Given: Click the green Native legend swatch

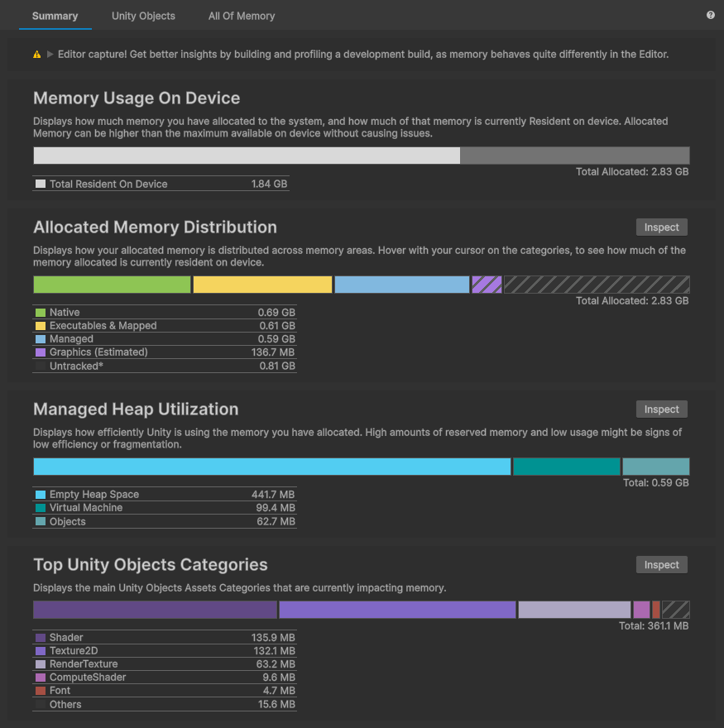Looking at the screenshot, I should pos(41,313).
